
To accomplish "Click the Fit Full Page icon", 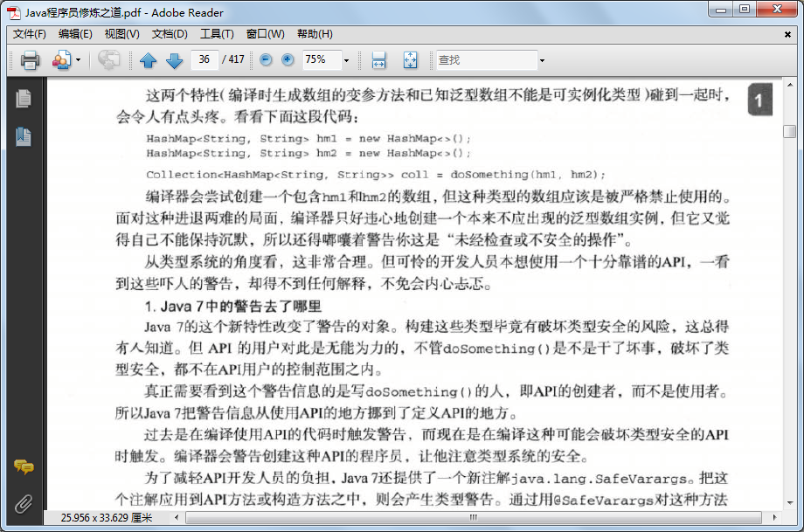I will point(410,60).
